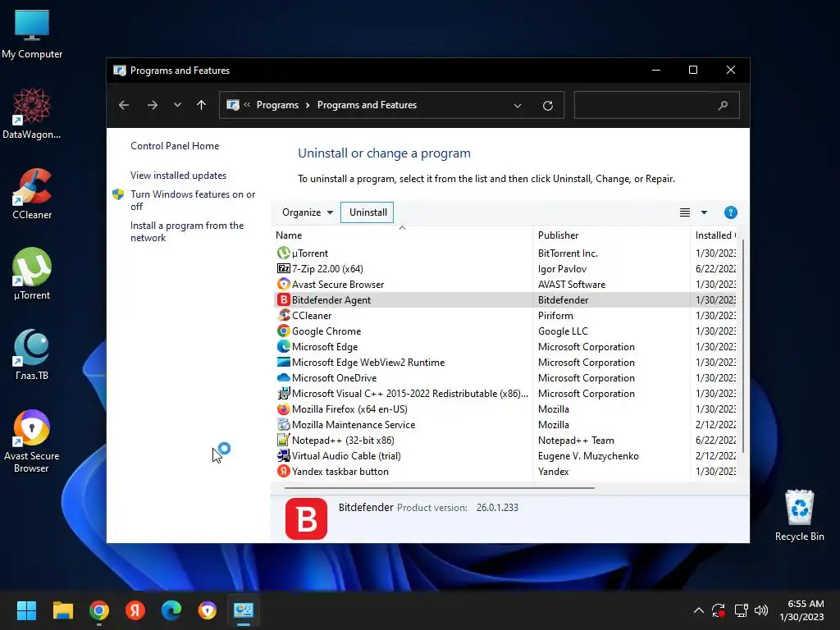Open recent locations dropdown chevron

pyautogui.click(x=177, y=105)
